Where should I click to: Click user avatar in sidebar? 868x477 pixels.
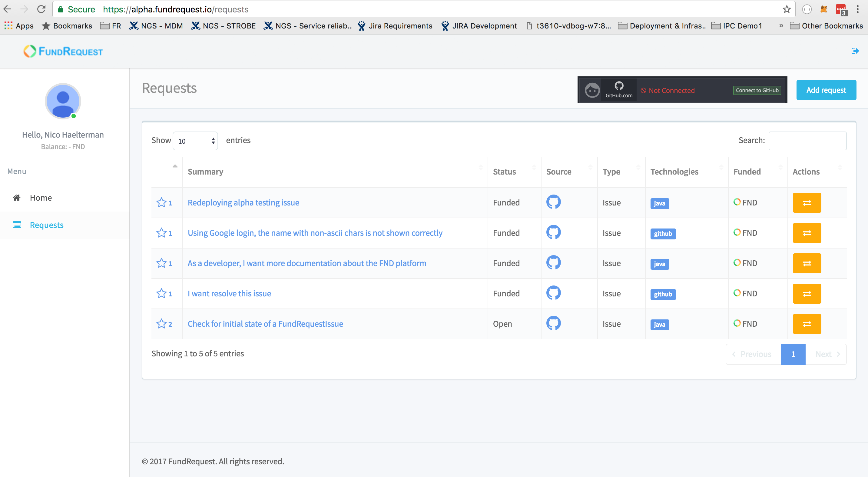[63, 101]
